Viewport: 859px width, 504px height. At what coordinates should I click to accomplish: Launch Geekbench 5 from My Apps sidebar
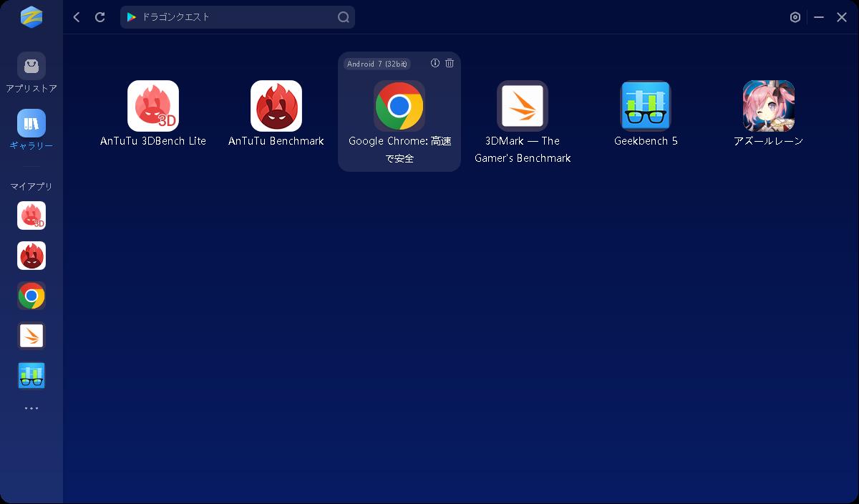coord(31,376)
